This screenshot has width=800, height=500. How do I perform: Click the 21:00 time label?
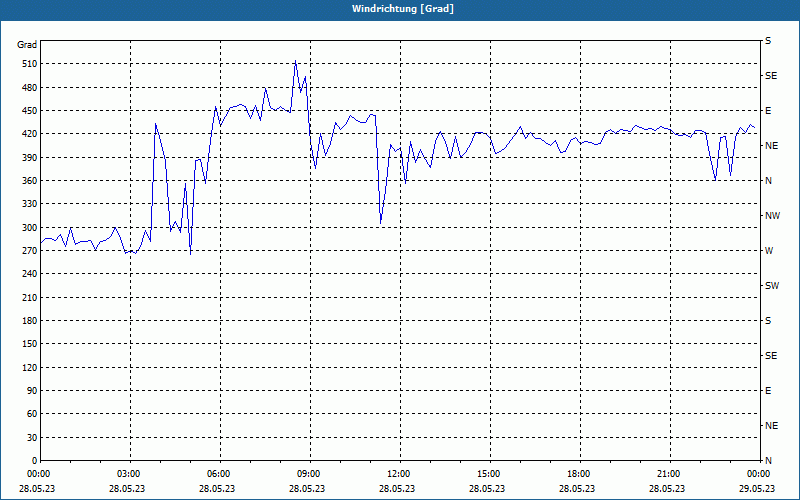pos(669,474)
